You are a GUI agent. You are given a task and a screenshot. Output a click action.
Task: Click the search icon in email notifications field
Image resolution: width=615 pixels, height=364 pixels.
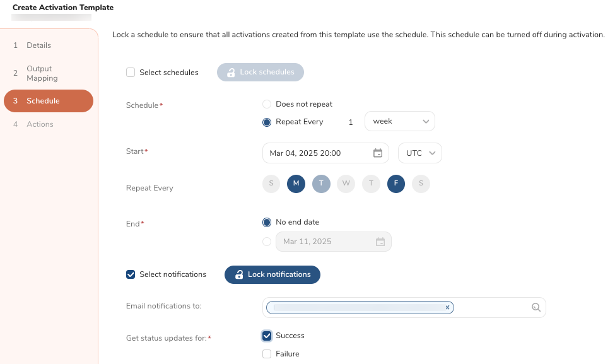tap(536, 307)
